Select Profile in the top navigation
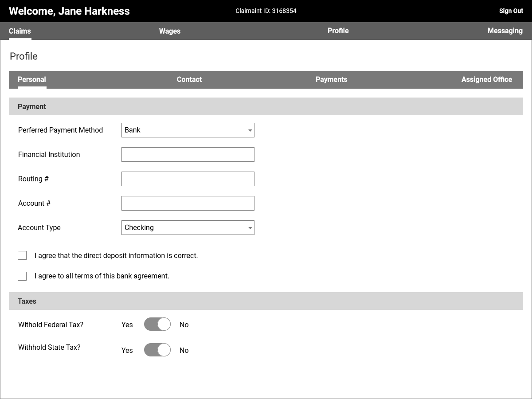Screen dimensions: 532x399 click(338, 31)
